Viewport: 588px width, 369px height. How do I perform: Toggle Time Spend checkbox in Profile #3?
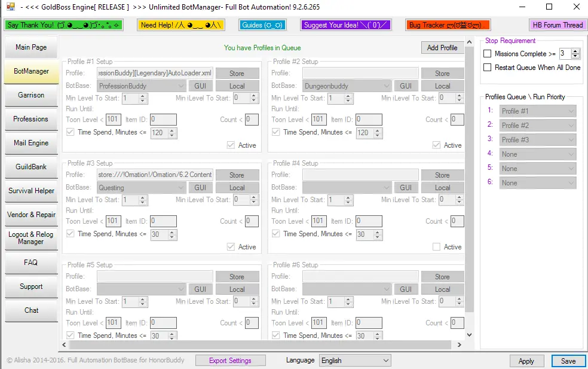point(70,234)
